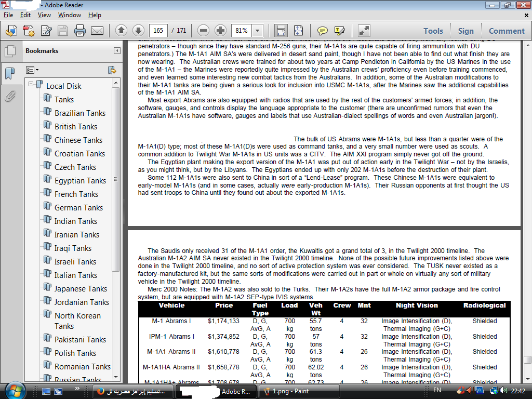Click the Save file floppy icon
Image resolution: width=532 pixels, height=399 pixels.
(x=63, y=31)
